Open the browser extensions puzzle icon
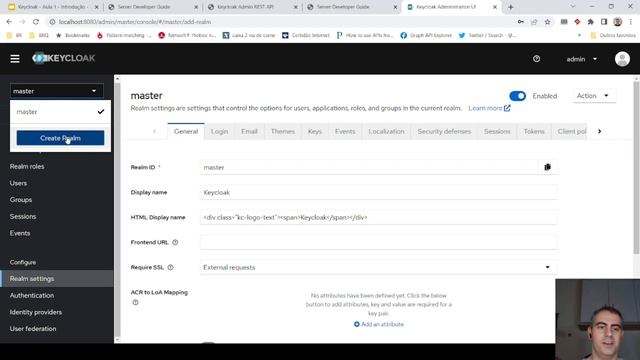This screenshot has width=640, height=360. (590, 22)
